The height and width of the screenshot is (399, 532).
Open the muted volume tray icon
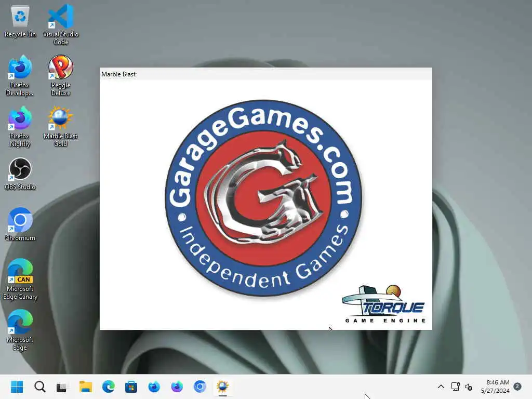coord(469,387)
